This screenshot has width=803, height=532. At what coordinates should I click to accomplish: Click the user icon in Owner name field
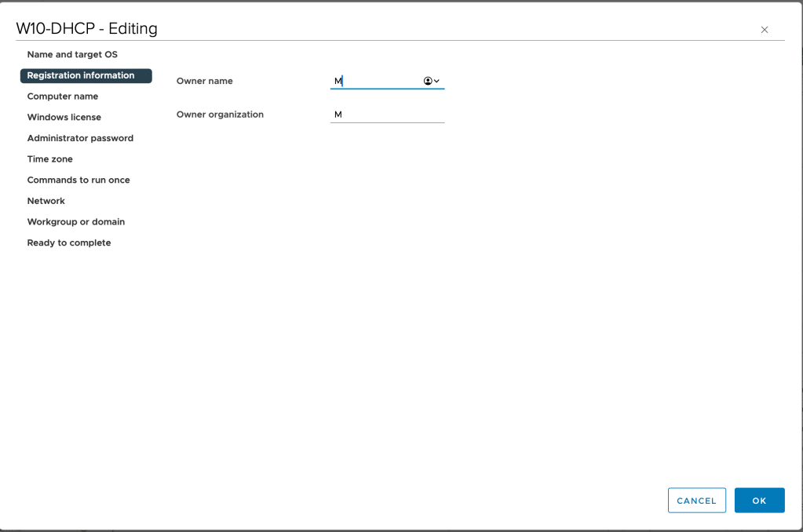(428, 81)
